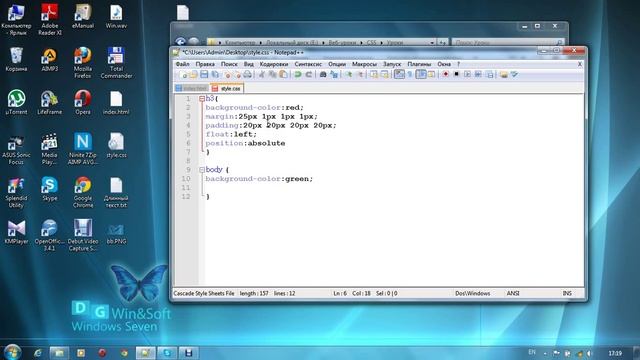The width and height of the screenshot is (640, 360).
Task: Open the Синтаксис menu
Action: [x=308, y=64]
